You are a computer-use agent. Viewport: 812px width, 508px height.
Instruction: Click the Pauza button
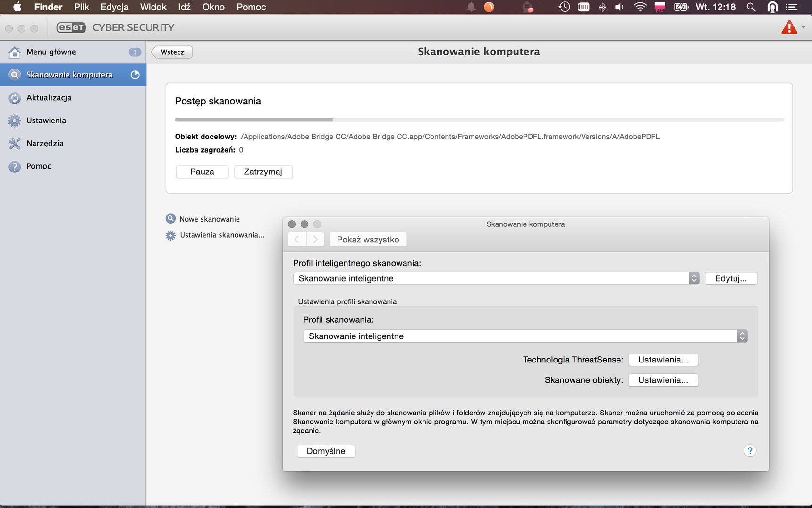[202, 172]
